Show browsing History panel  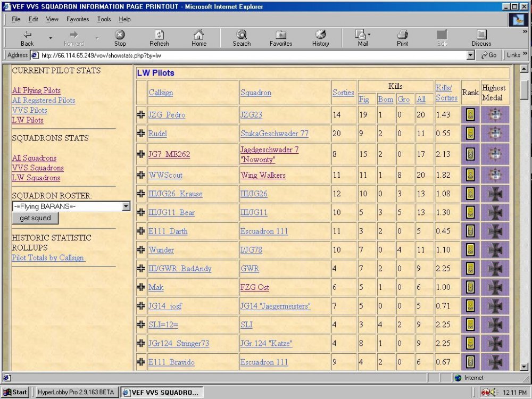[320, 38]
